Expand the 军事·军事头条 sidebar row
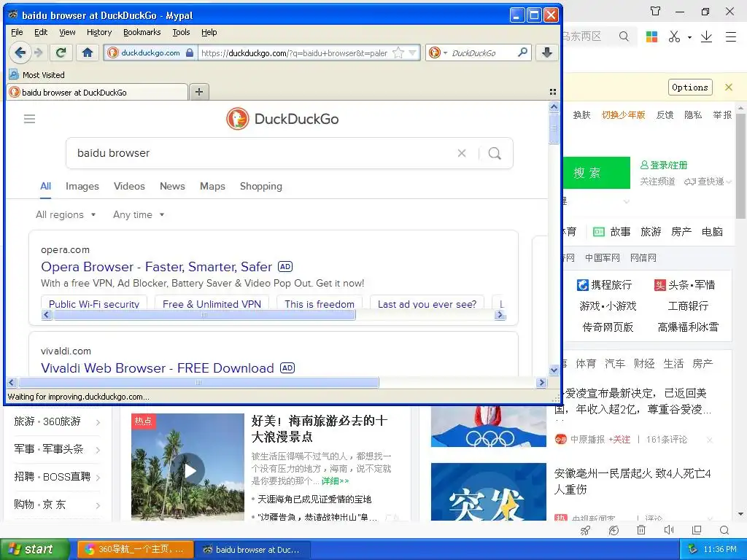Viewport: 747px width, 560px height. [x=57, y=449]
